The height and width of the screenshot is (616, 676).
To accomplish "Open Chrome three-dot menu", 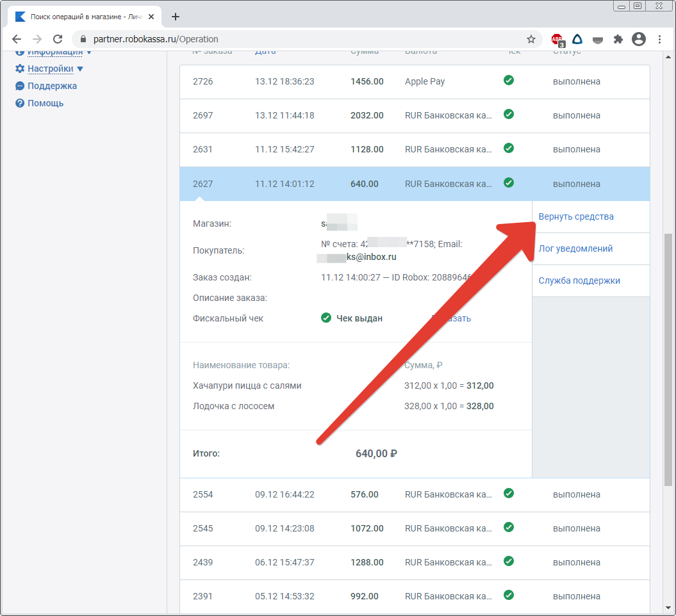I will (660, 39).
